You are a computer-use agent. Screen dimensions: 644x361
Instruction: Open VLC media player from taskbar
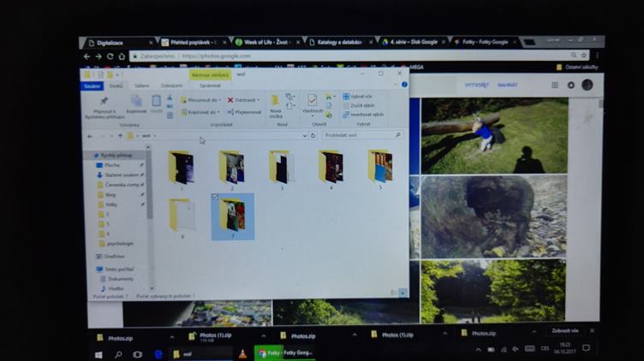click(x=242, y=353)
